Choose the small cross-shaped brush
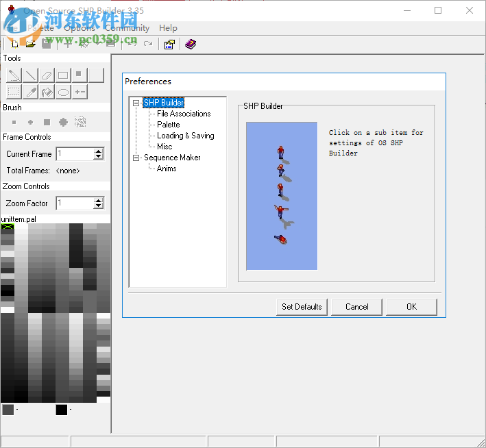486x448 pixels. 30,123
